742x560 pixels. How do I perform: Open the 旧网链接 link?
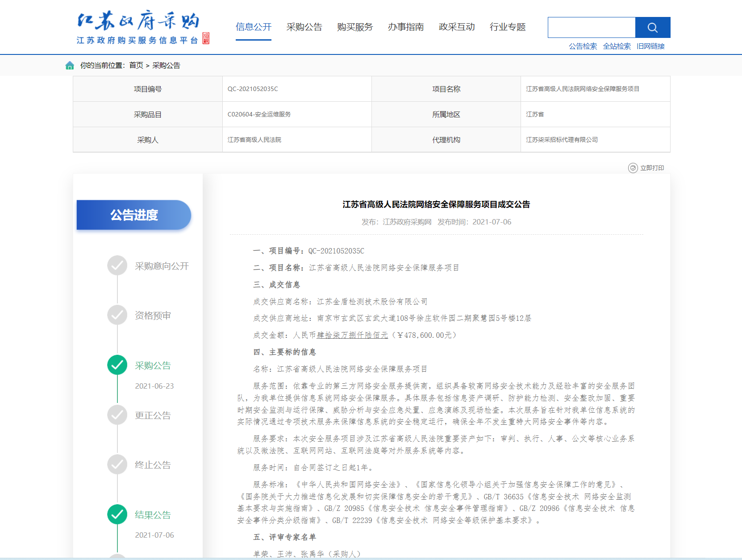coord(650,46)
